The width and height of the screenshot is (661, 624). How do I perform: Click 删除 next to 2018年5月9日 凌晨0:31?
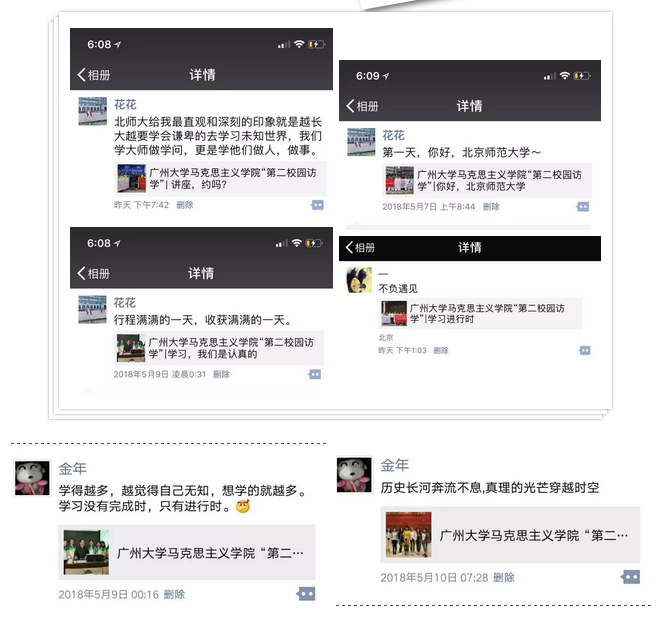point(221,374)
